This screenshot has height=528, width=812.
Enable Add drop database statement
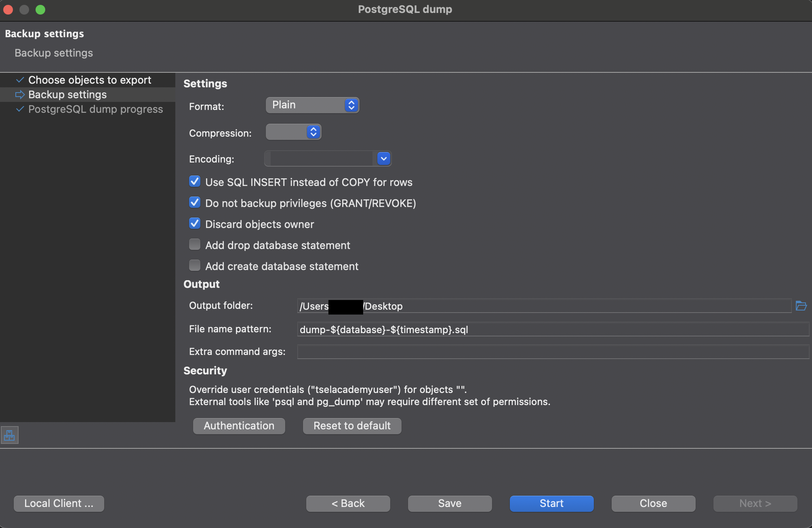[195, 245]
